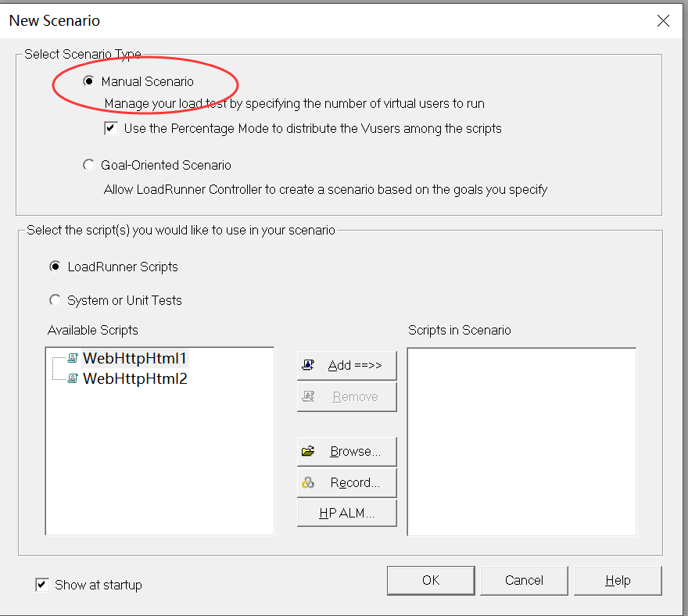Viewport: 688px width, 616px height.
Task: Click the Remove button's icon
Action: pos(308,396)
